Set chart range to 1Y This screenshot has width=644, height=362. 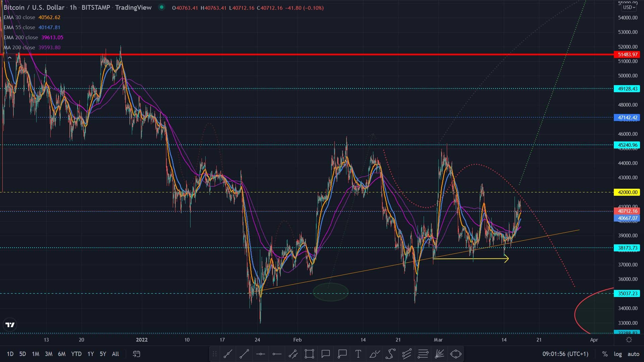point(91,354)
